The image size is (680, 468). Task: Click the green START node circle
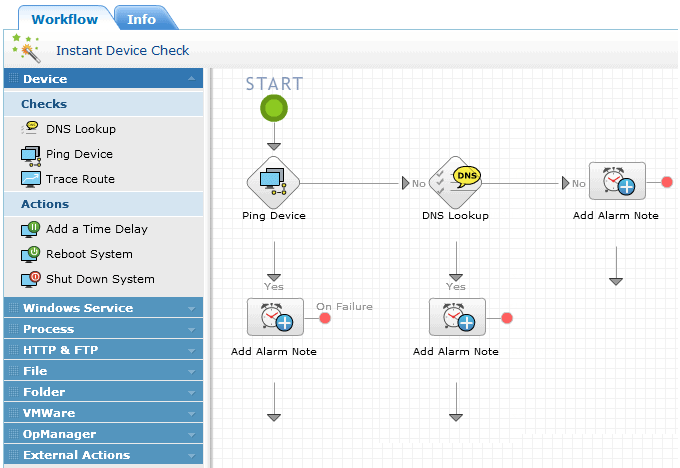[x=274, y=108]
